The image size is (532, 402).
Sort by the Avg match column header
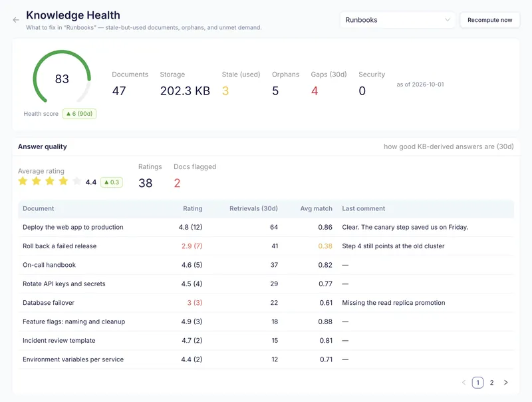pyautogui.click(x=317, y=208)
